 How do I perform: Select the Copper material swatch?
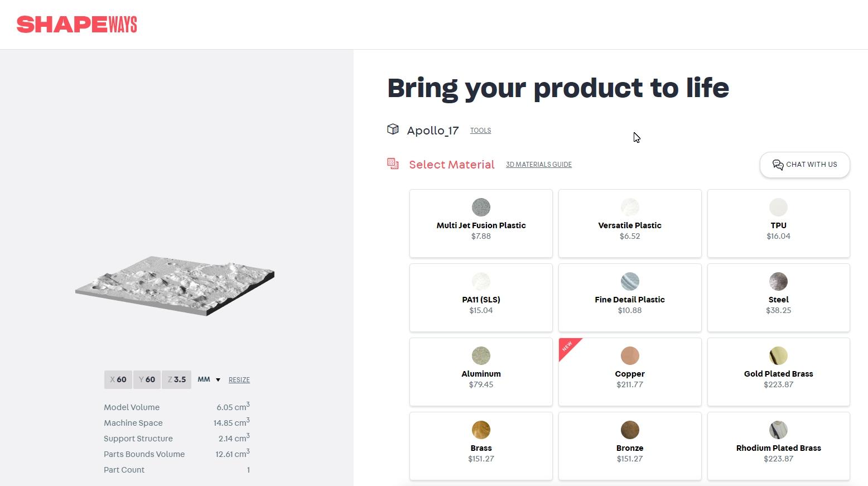point(630,356)
